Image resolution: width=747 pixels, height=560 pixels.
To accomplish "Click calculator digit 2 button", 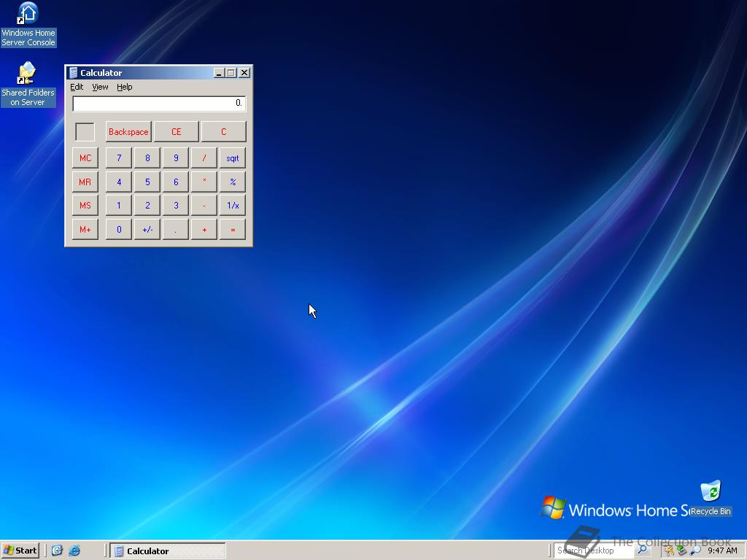I will (x=147, y=206).
